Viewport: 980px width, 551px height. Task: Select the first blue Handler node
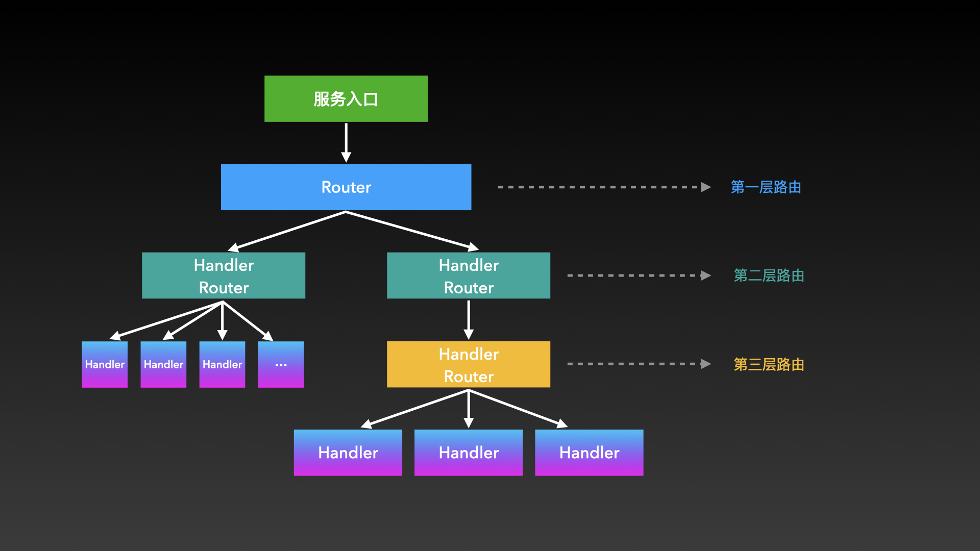[x=104, y=364]
